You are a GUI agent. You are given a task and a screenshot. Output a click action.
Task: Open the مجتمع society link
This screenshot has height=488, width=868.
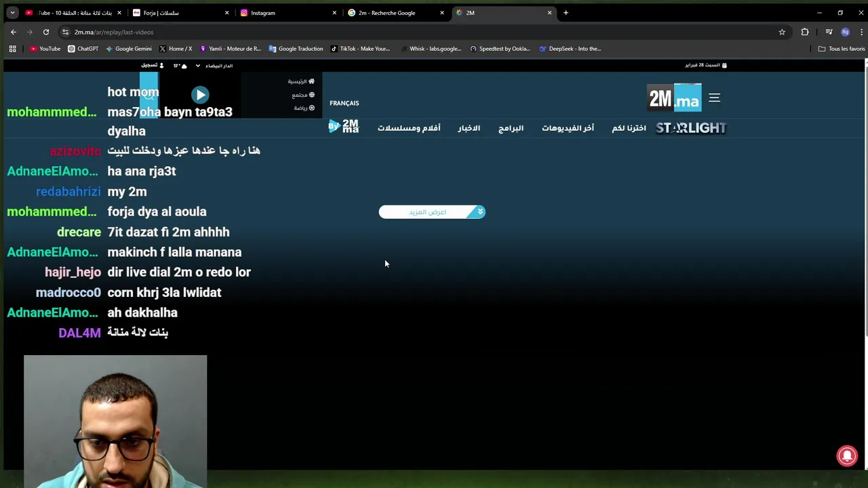tap(303, 95)
